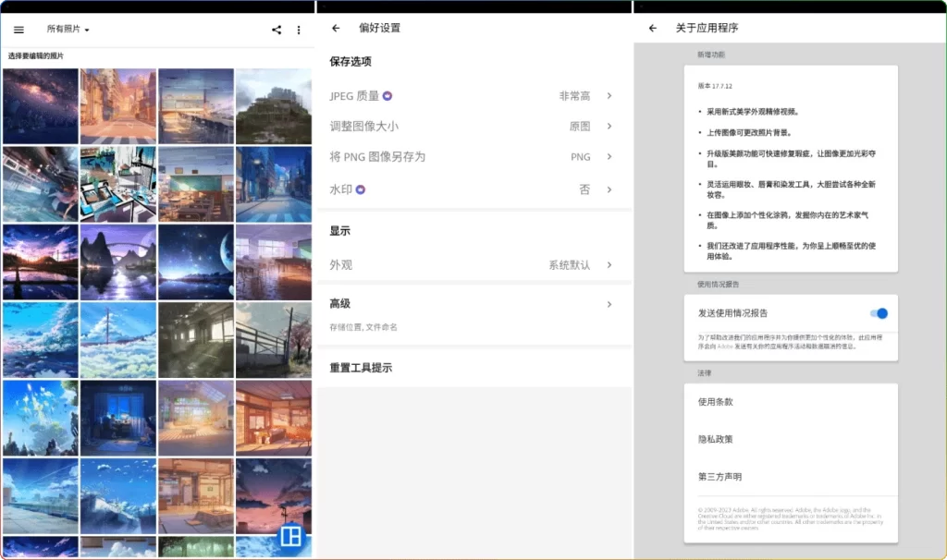Viewport: 947px width, 560px height.
Task: Tap the share icon in the gallery toolbar
Action: [276, 29]
